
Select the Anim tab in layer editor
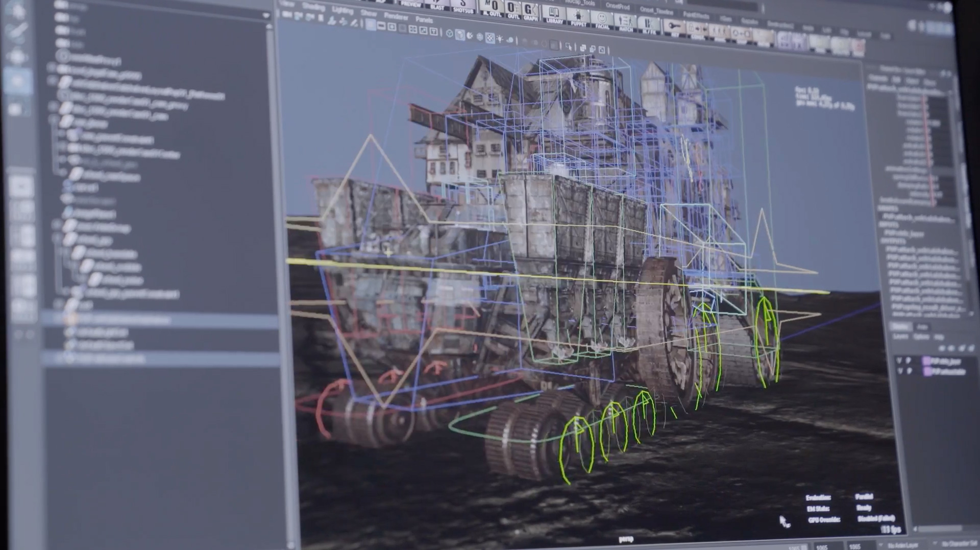922,327
